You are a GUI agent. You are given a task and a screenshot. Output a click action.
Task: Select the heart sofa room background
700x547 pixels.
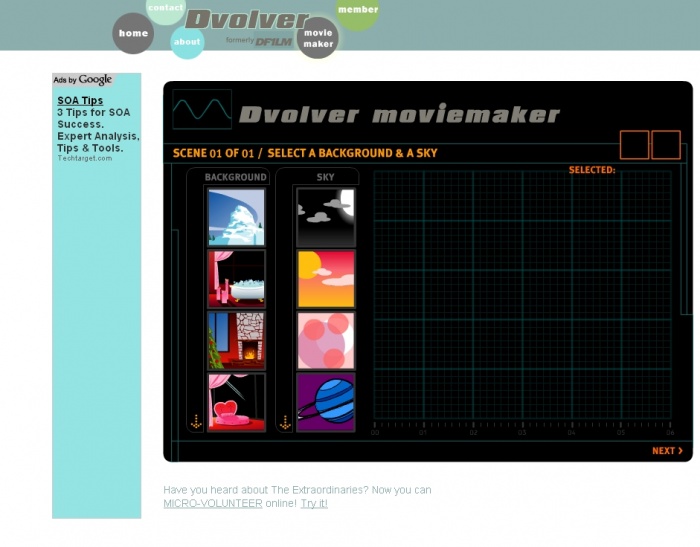(236, 402)
